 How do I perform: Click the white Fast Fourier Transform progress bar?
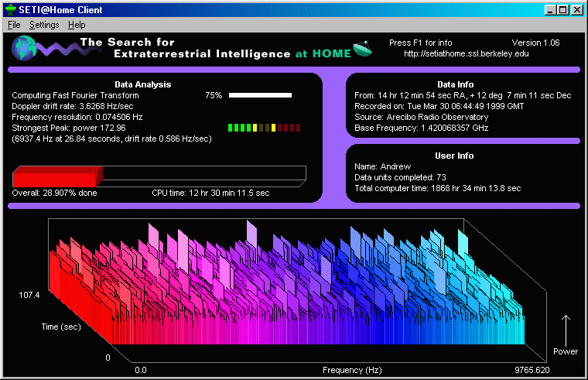[260, 95]
